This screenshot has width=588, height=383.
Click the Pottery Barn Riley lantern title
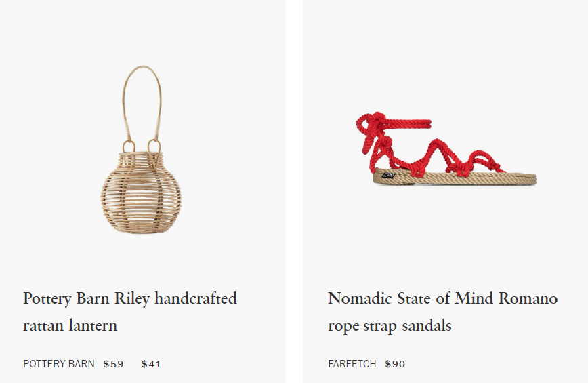[130, 312]
